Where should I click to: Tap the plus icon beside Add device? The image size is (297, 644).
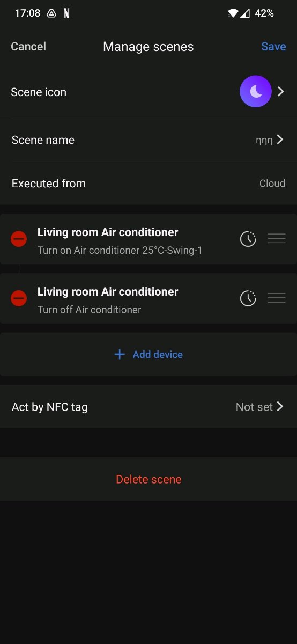click(x=120, y=354)
